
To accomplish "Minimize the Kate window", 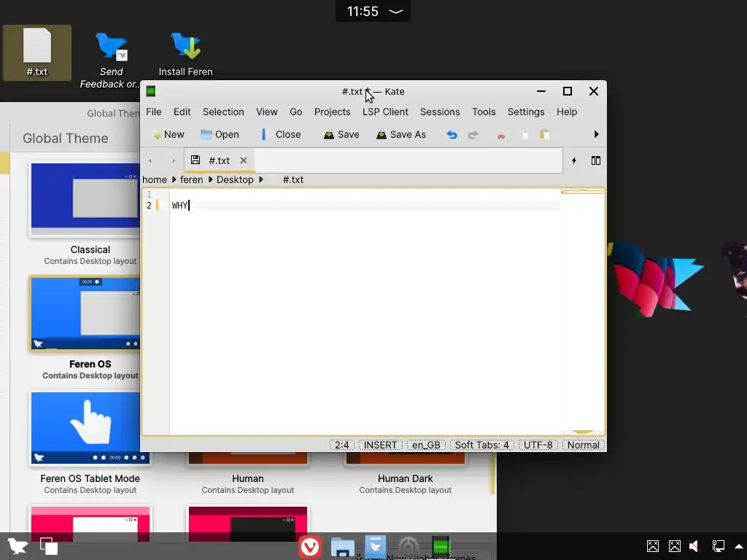I will pos(541,91).
